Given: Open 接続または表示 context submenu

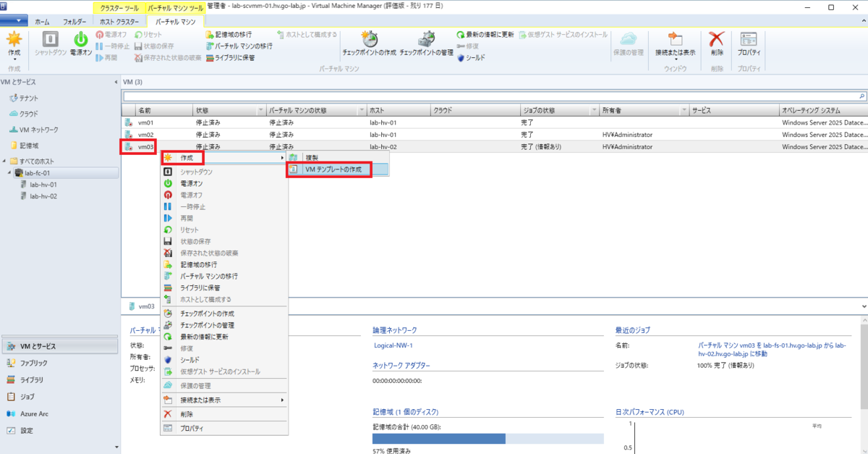Looking at the screenshot, I should [x=224, y=400].
